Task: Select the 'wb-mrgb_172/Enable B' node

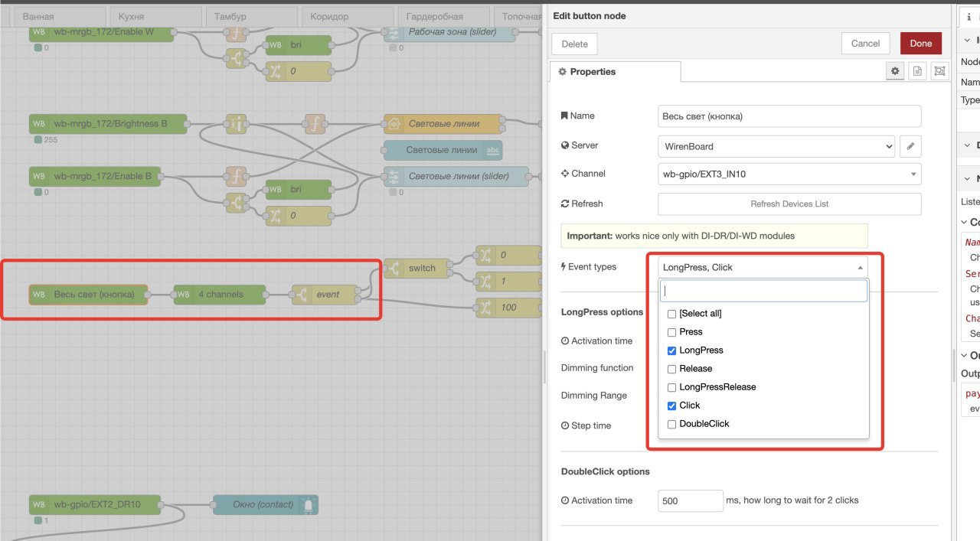Action: (95, 176)
